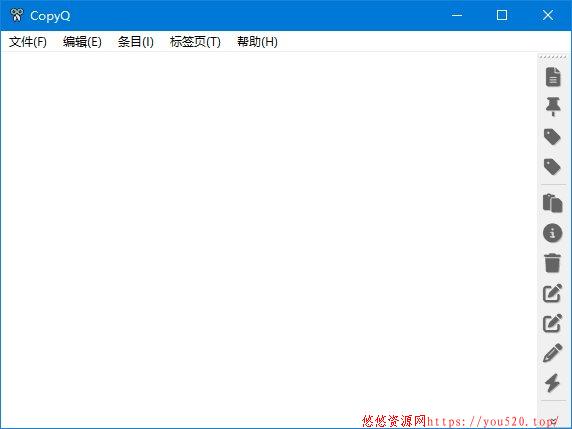Open the 标签页(T) menu
The height and width of the screenshot is (429, 572).
(x=195, y=42)
